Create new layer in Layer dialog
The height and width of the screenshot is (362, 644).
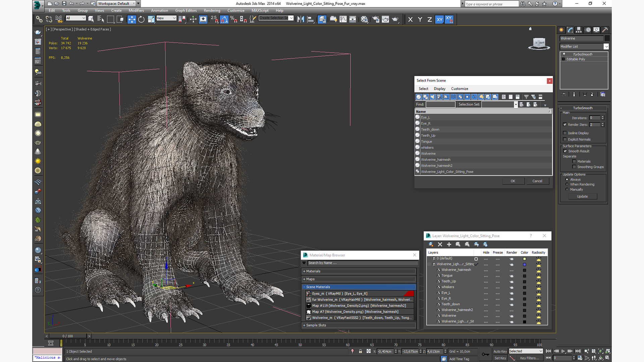point(431,244)
